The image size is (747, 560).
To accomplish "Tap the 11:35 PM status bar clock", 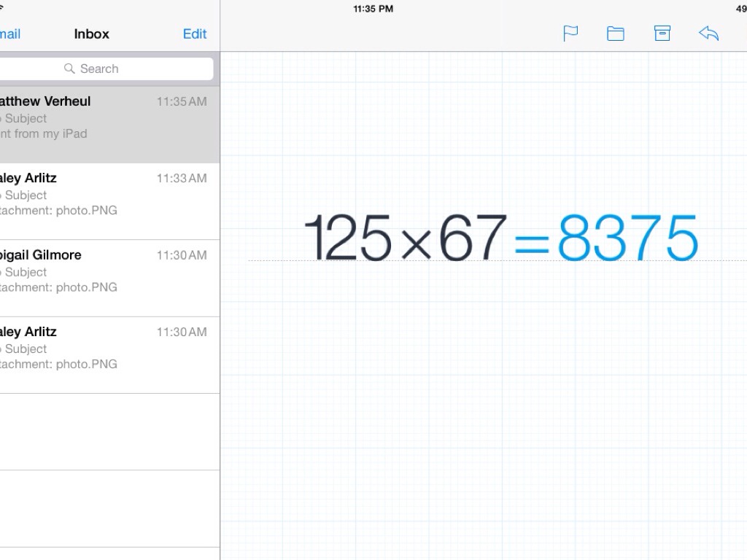I will pos(373,9).
